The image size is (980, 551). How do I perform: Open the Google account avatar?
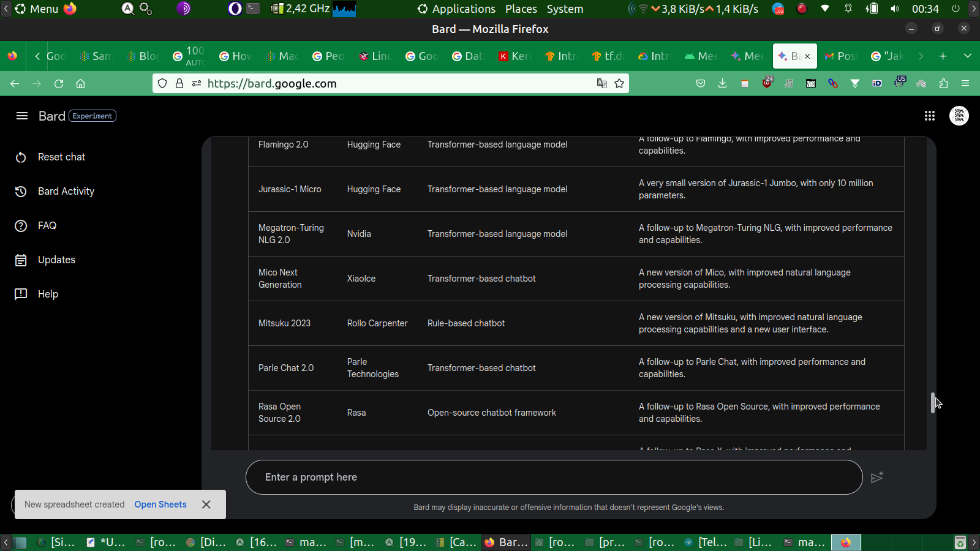pyautogui.click(x=959, y=116)
